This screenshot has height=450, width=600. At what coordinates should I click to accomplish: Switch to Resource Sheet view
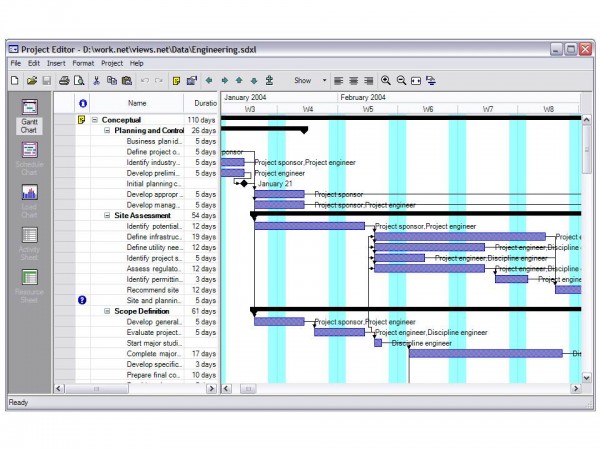pos(29,286)
